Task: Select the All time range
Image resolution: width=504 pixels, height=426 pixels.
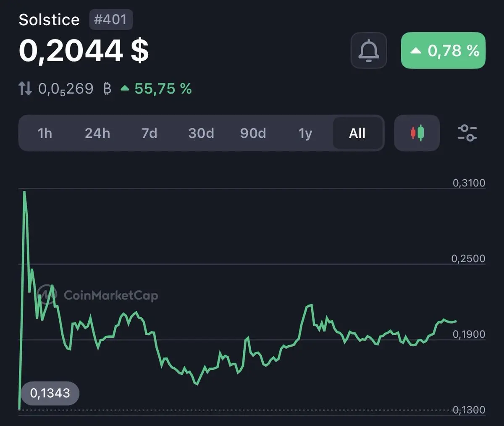Action: pyautogui.click(x=357, y=133)
